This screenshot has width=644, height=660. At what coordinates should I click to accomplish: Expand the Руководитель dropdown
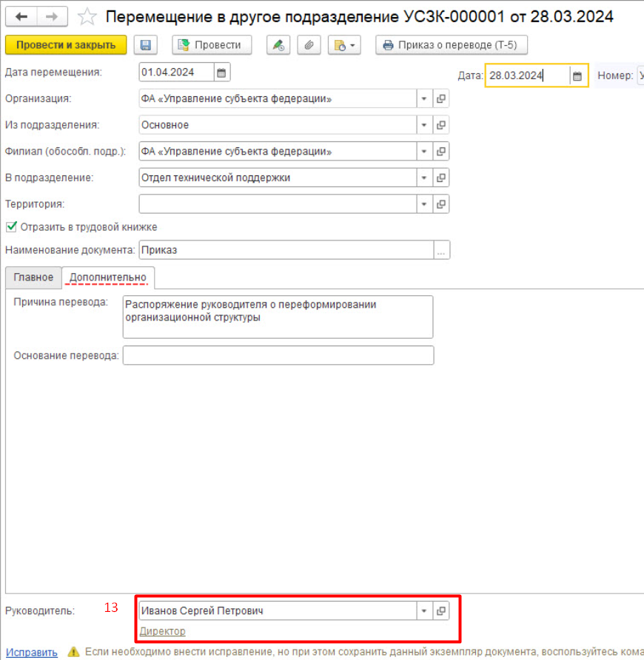coord(424,610)
